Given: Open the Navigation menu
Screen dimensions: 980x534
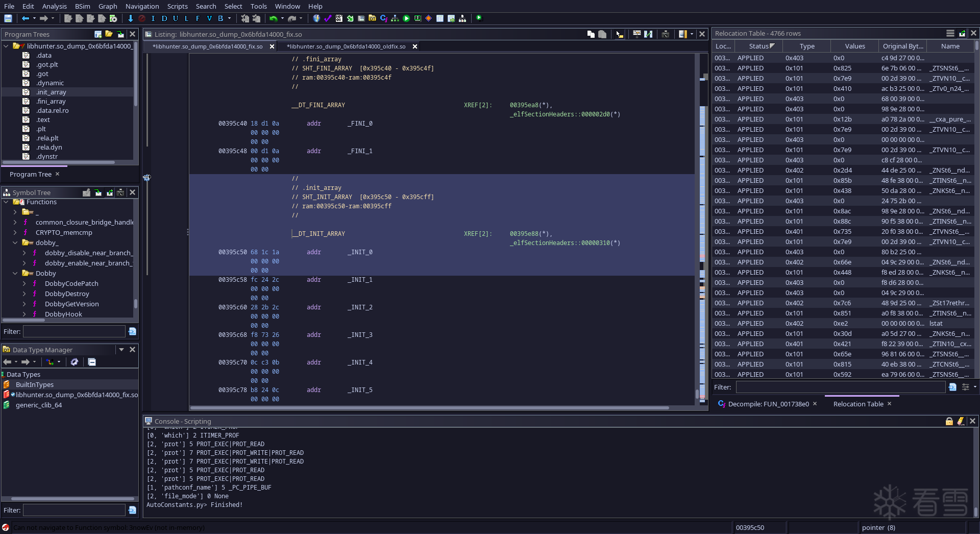Looking at the screenshot, I should (x=142, y=6).
